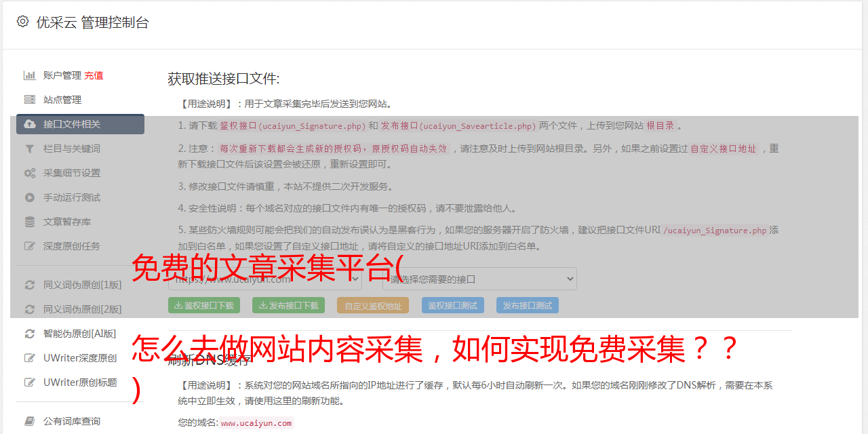Click the bar chart icon for 账户管理

tap(30, 75)
